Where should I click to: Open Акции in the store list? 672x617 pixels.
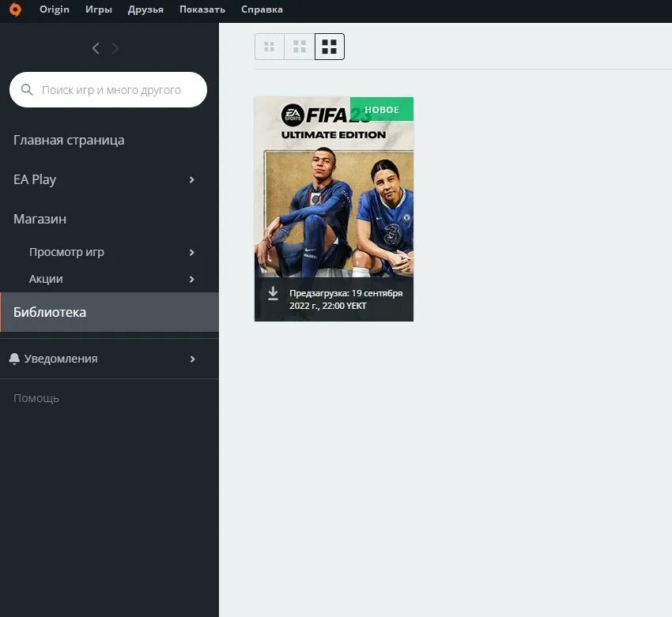[46, 279]
